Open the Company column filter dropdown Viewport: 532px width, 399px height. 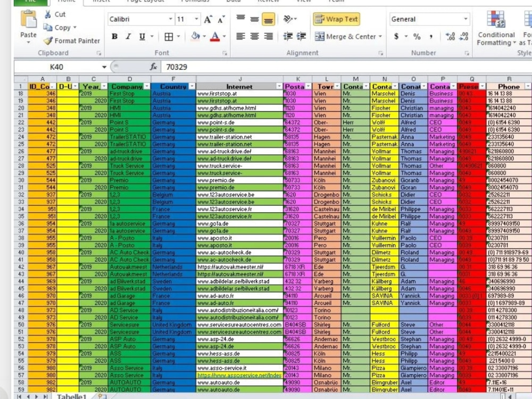tap(147, 87)
